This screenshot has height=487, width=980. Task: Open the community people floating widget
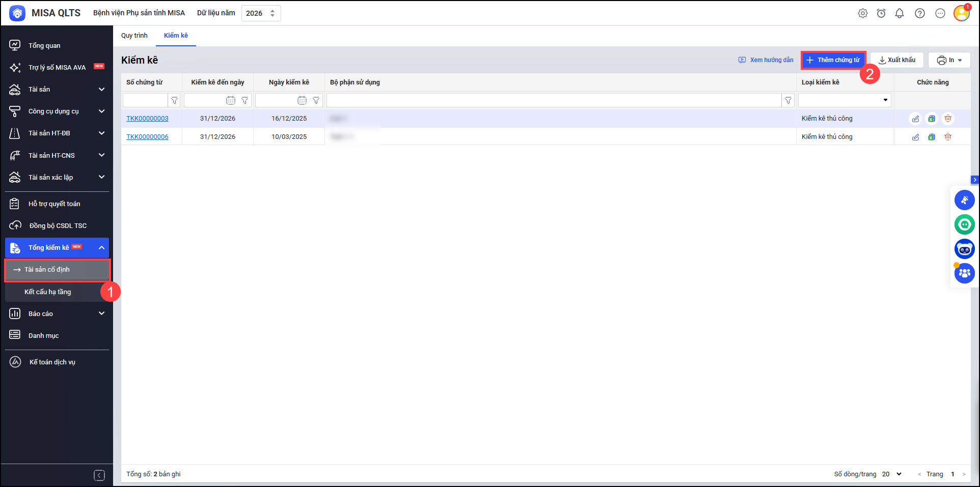pos(965,273)
